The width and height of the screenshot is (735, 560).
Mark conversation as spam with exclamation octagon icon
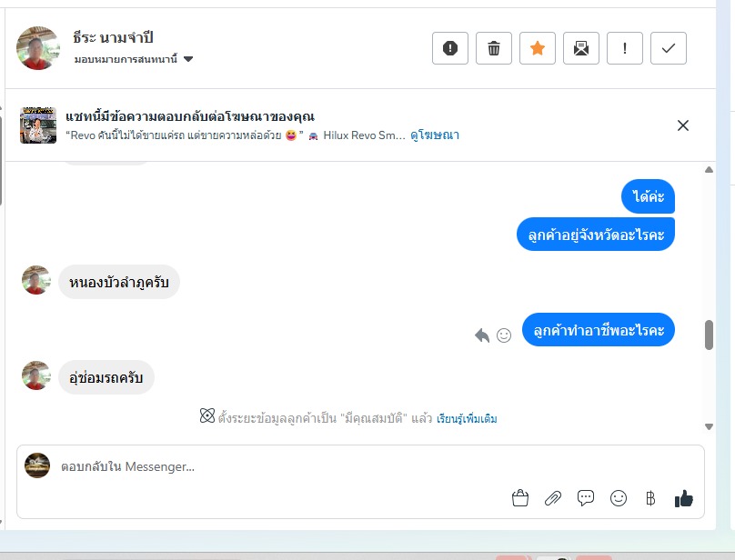click(x=450, y=48)
